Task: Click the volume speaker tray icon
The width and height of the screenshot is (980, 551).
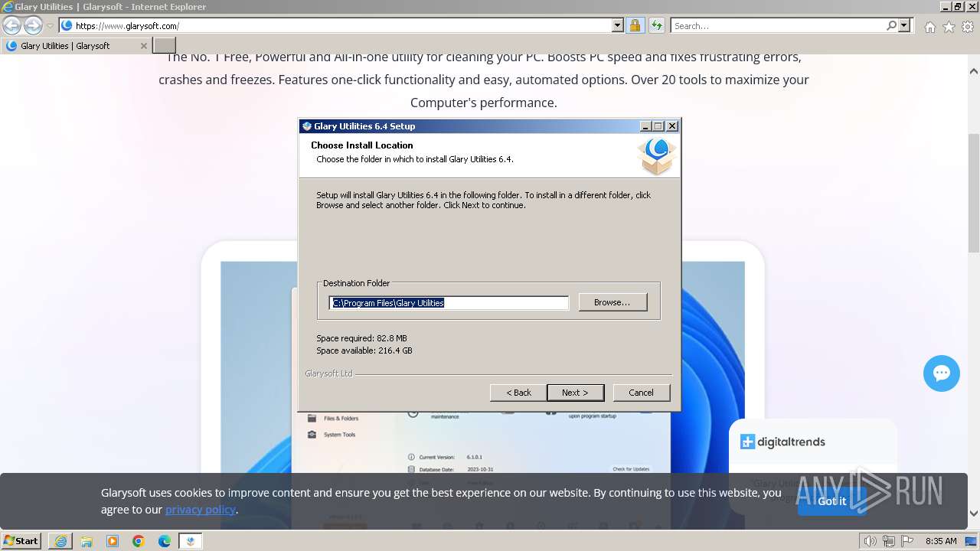Action: pos(871,541)
